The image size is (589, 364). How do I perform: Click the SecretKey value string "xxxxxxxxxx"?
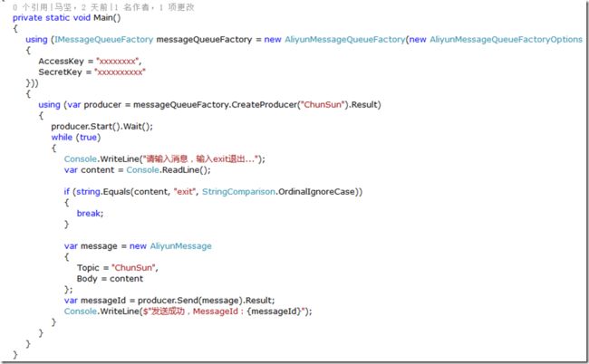pyautogui.click(x=120, y=72)
